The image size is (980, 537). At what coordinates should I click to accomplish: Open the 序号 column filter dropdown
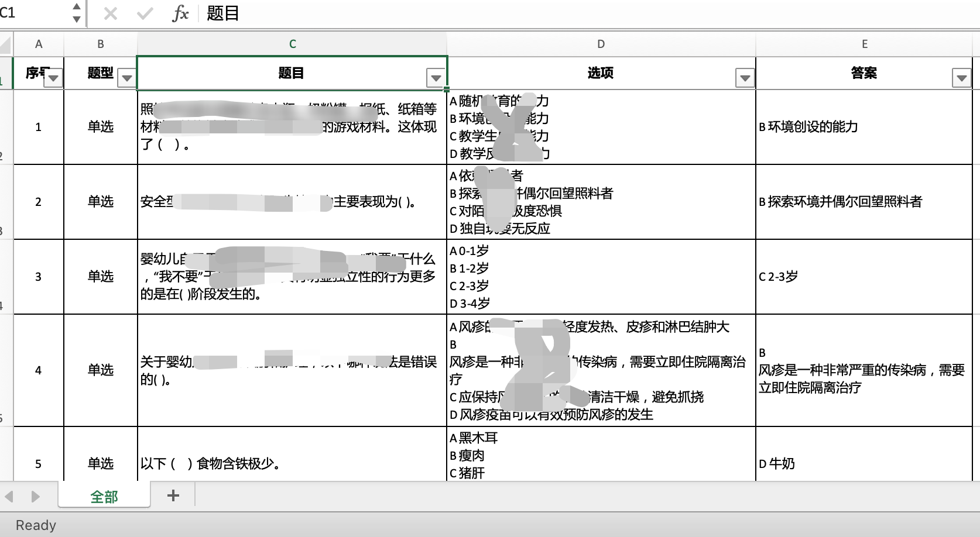pyautogui.click(x=52, y=77)
